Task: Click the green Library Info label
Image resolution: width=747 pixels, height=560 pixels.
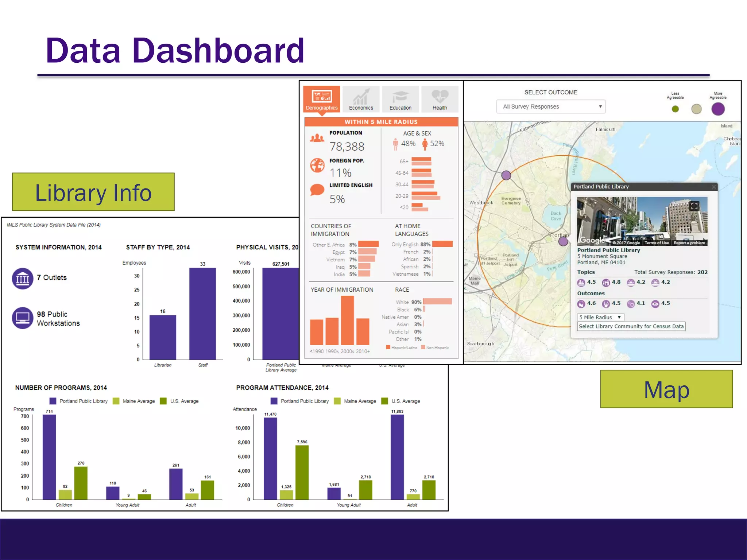Action: coord(93,192)
